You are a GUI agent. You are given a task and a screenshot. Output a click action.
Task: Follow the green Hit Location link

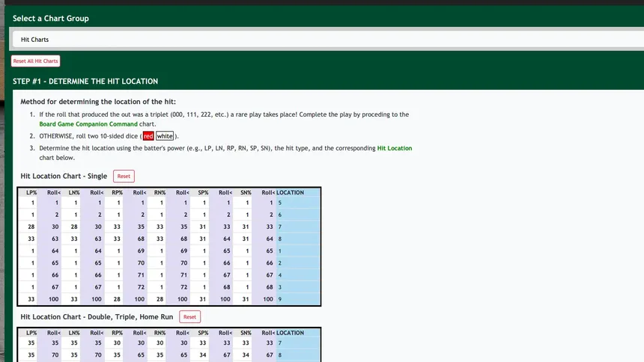[395, 148]
